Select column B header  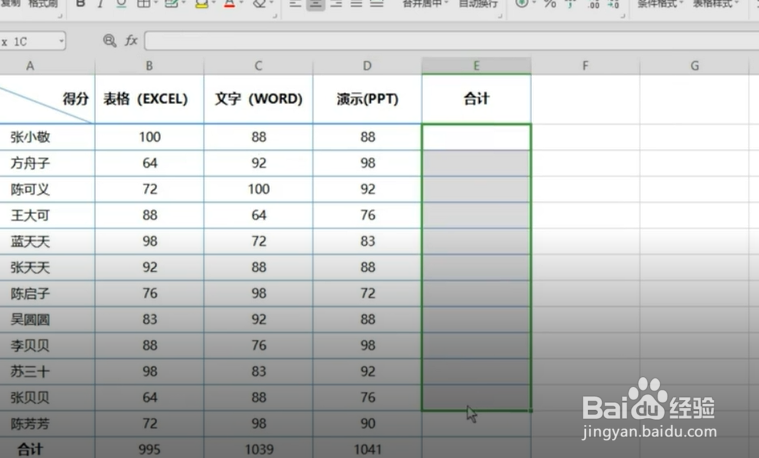[149, 65]
